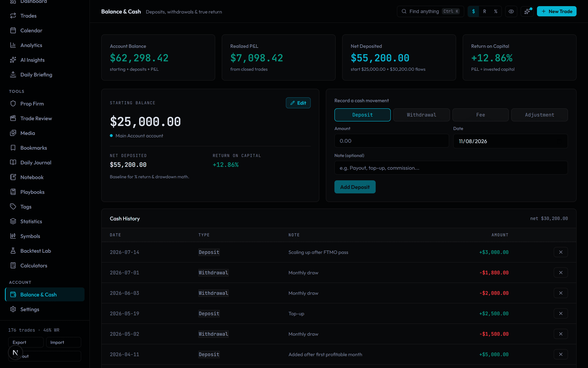Select the Deposit movement type

pos(362,115)
